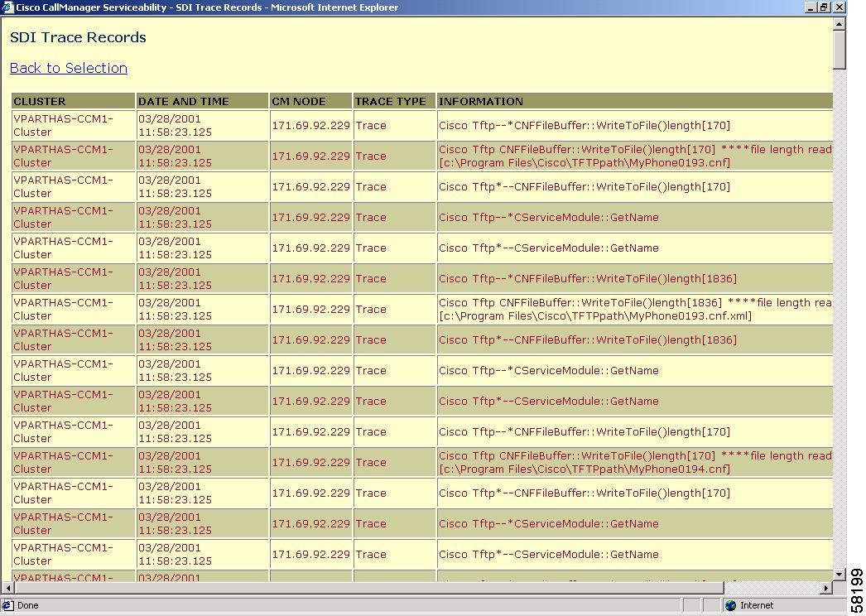This screenshot has width=866, height=616.
Task: Click the SDI Trace Records page heading
Action: (x=78, y=37)
